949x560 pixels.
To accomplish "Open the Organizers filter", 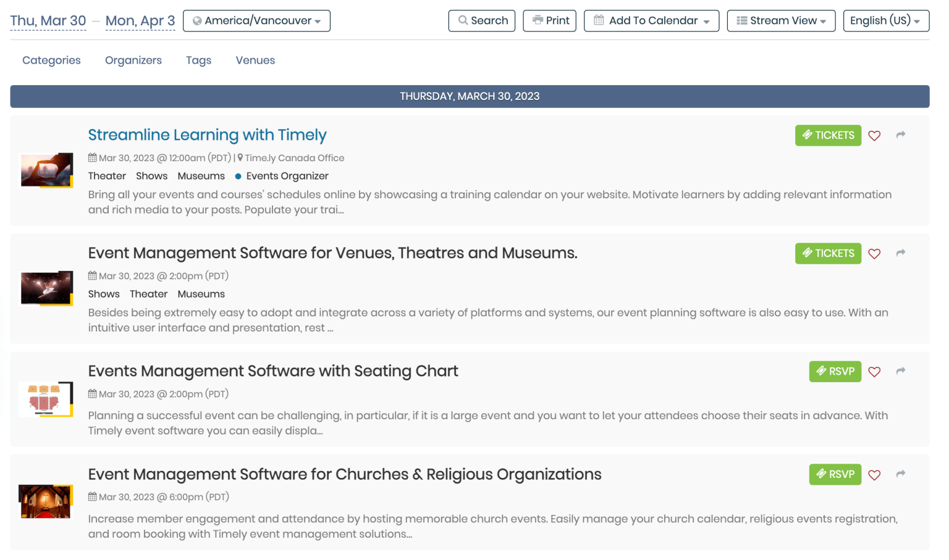I will pos(133,61).
